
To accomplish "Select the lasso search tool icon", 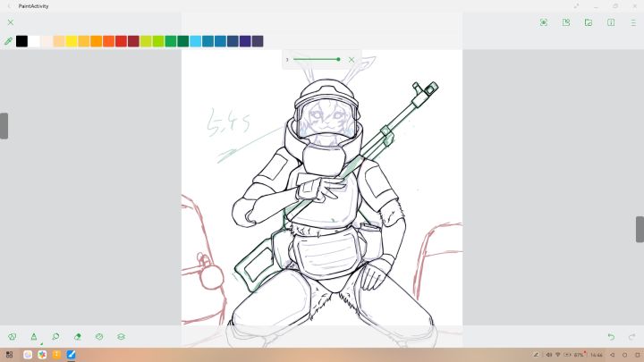I will click(x=55, y=337).
